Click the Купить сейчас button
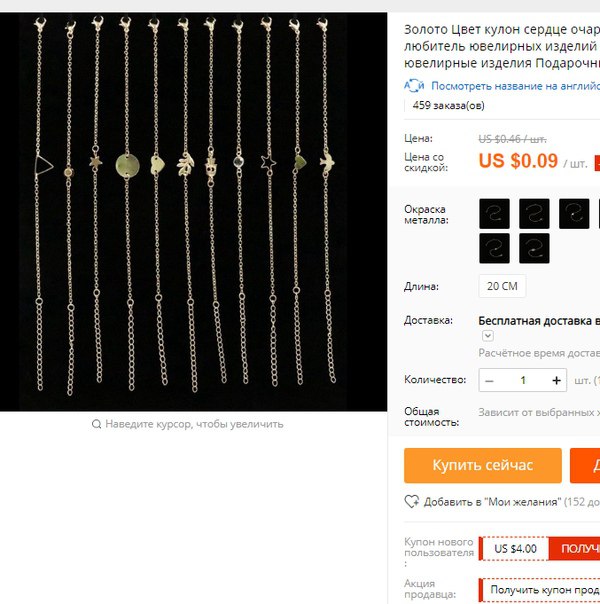Viewport: 600px width, 604px height. tap(483, 465)
